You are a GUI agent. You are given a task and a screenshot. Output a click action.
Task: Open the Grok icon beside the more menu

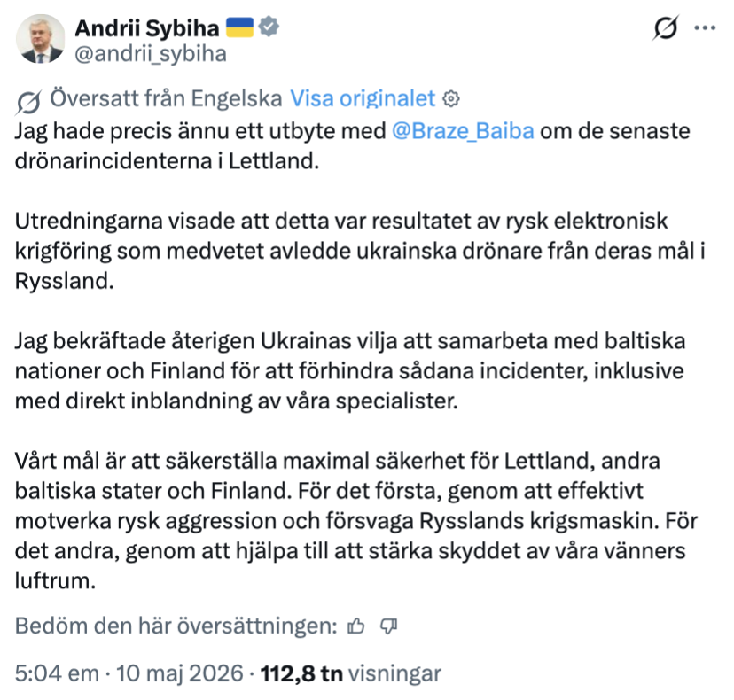point(665,28)
